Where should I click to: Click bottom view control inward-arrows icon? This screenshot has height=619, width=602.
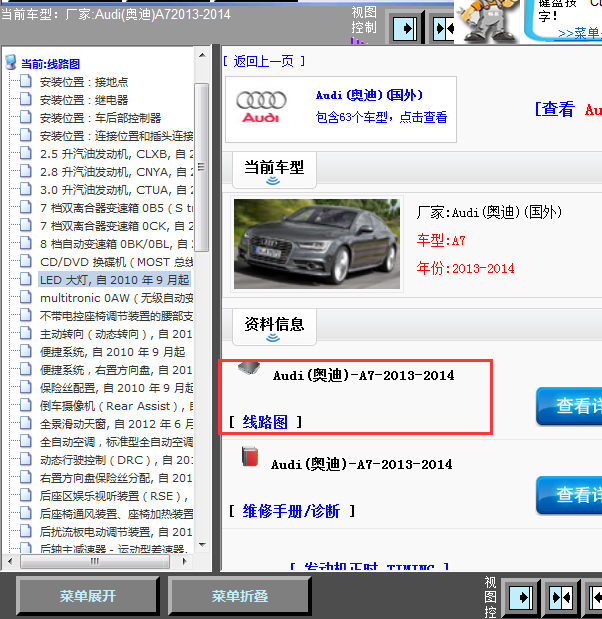561,598
